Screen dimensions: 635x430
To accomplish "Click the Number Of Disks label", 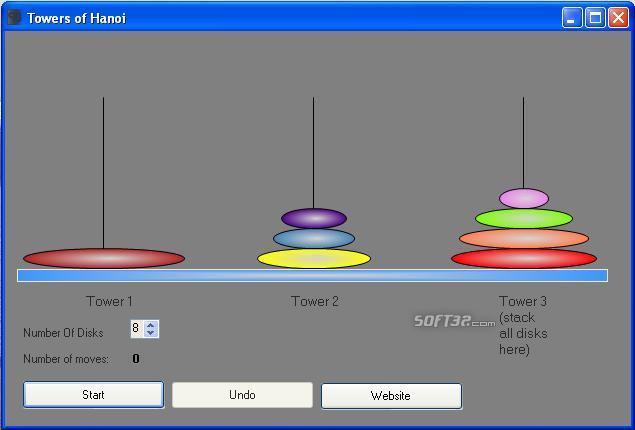I will (x=63, y=333).
